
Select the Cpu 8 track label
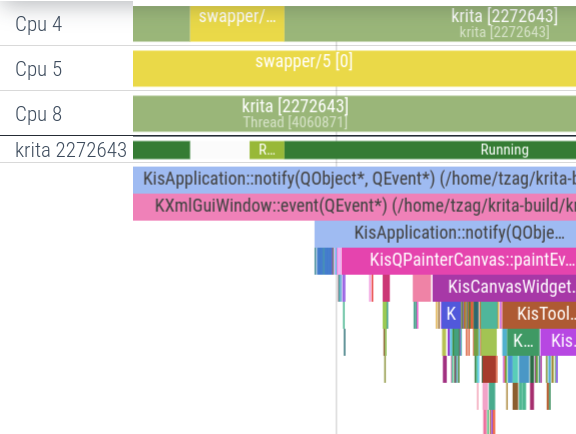click(38, 114)
